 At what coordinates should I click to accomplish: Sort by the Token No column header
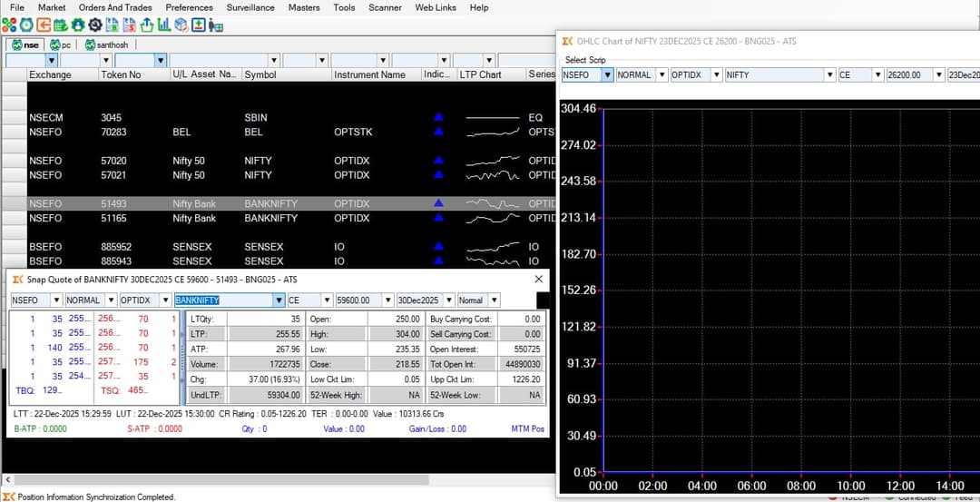(134, 74)
